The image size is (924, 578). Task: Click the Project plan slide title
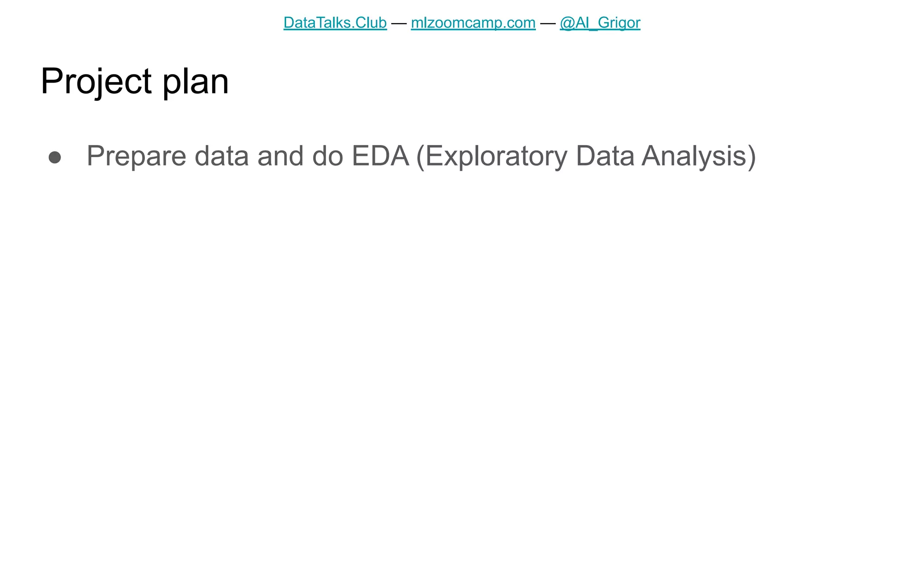[x=135, y=82]
